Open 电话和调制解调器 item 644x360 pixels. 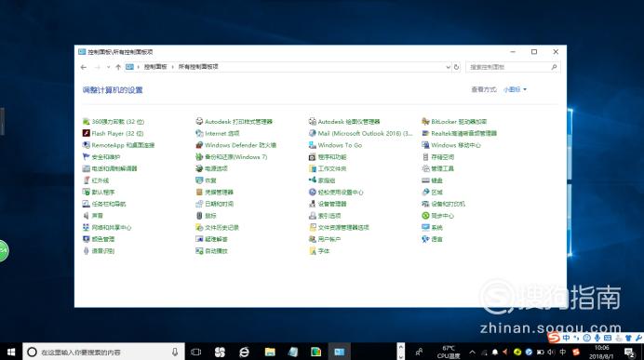pyautogui.click(x=110, y=168)
